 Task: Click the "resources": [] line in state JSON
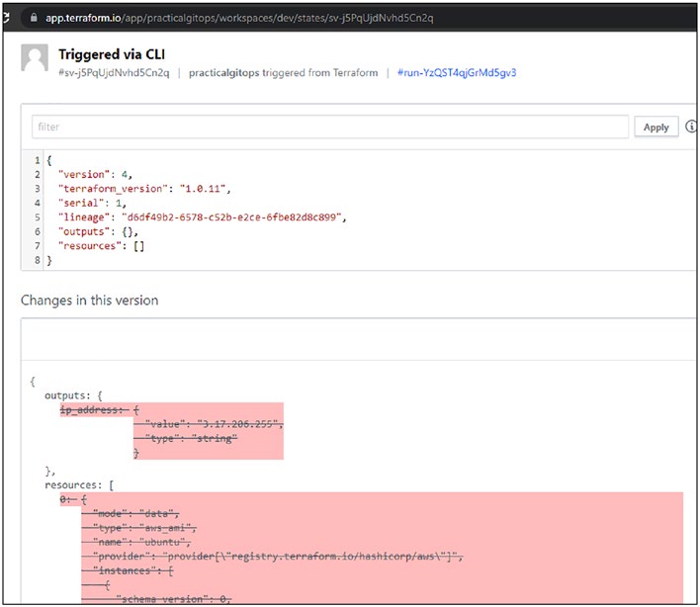click(101, 246)
